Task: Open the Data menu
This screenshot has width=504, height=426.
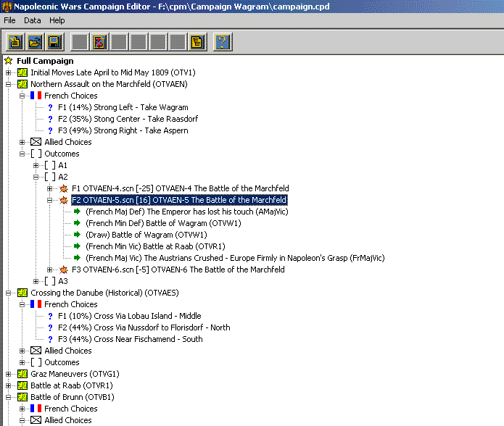Action: [x=32, y=20]
